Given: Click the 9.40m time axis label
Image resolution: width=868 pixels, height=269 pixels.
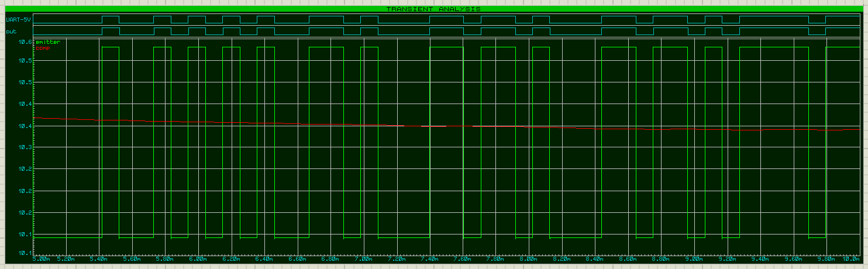Looking at the screenshot, I should 760,258.
